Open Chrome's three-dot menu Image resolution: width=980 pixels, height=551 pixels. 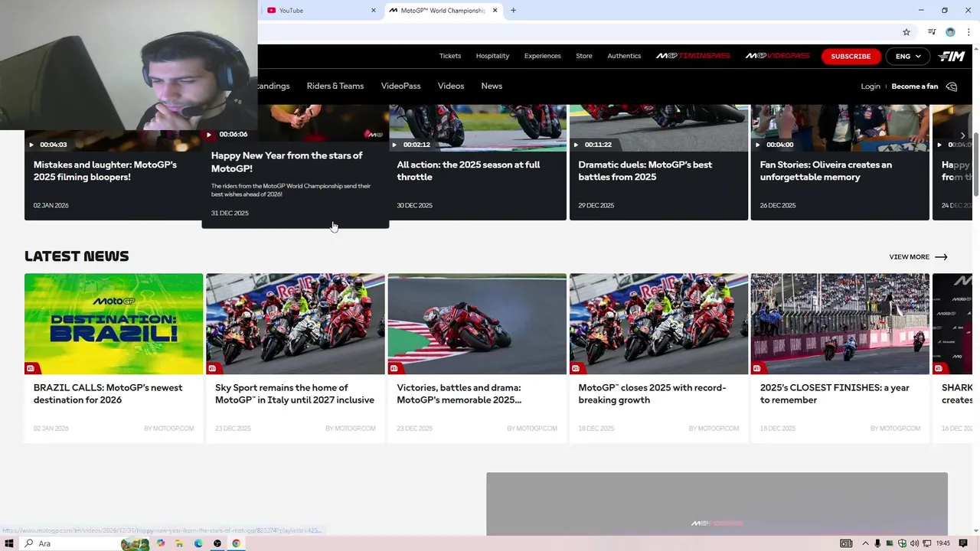(969, 32)
